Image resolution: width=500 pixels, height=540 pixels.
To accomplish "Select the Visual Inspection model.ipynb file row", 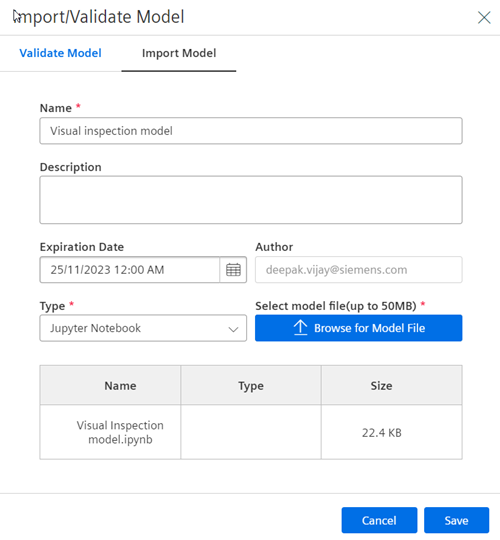I will coord(251,432).
